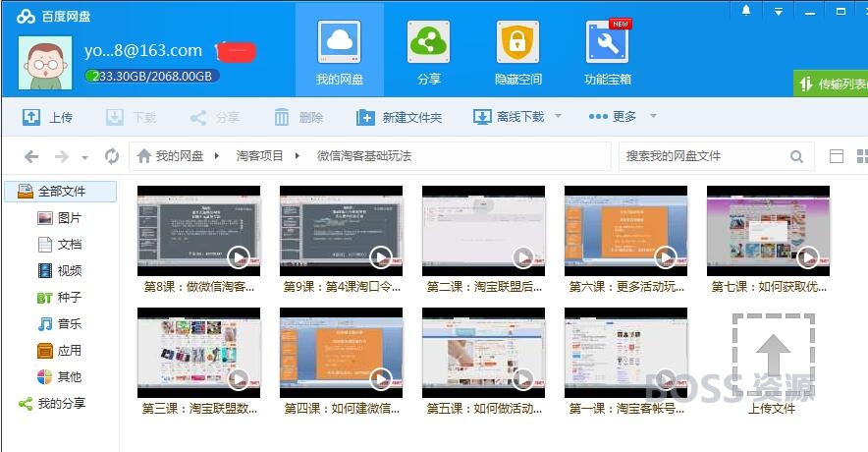The image size is (868, 452).
Task: Expand the arrow after 我的网盘
Action: [x=216, y=156]
